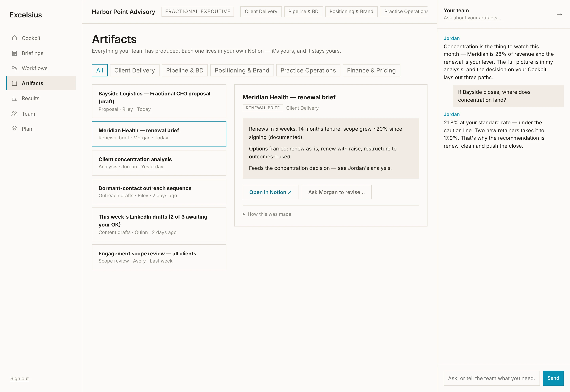Viewport: 570px width, 392px height.
Task: Select the All filter tab
Action: pyautogui.click(x=100, y=70)
